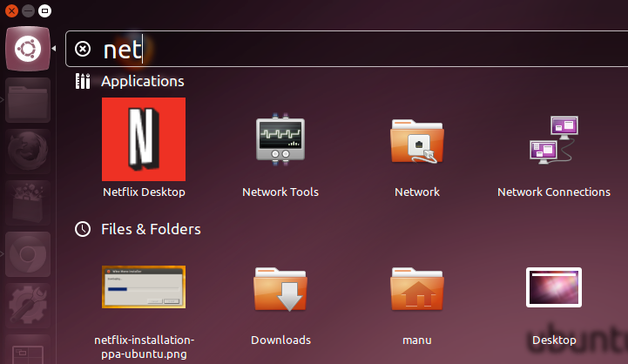Click the manu label text
The width and height of the screenshot is (628, 364).
[417, 340]
